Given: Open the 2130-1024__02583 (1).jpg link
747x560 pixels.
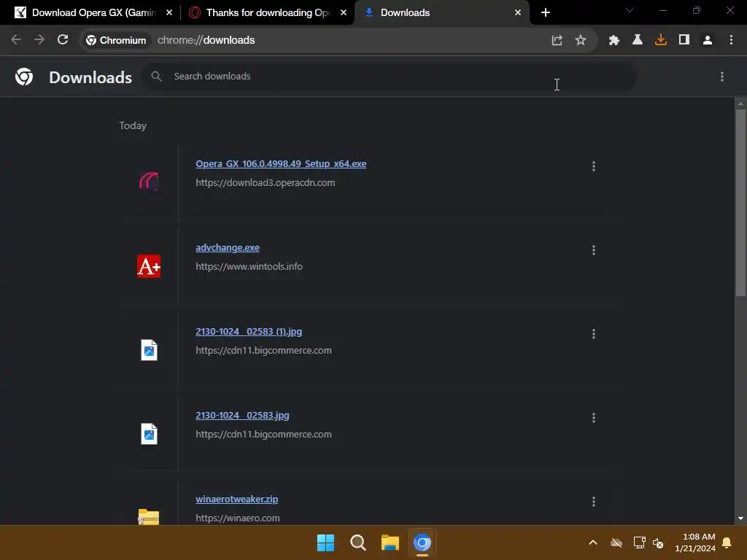Looking at the screenshot, I should click(249, 332).
